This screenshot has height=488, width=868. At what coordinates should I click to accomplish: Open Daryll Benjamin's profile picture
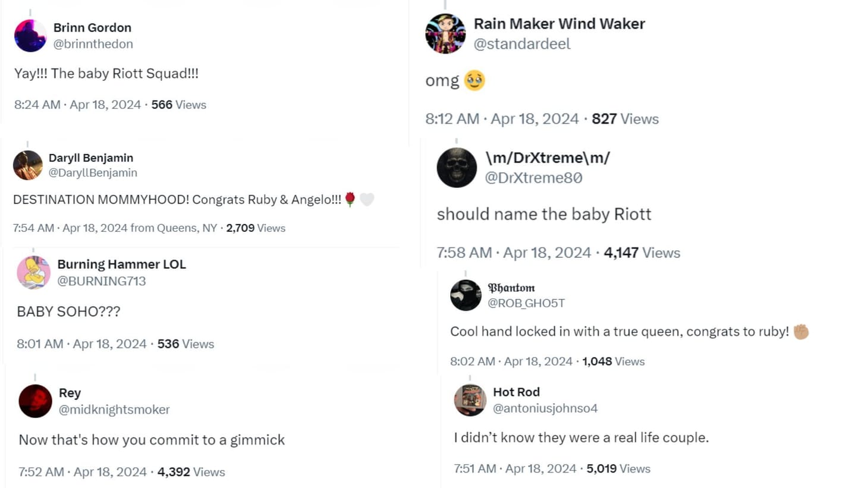point(28,165)
